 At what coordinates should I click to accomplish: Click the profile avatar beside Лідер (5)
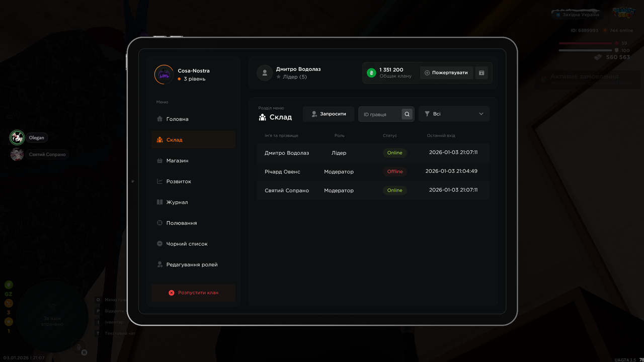click(x=265, y=73)
